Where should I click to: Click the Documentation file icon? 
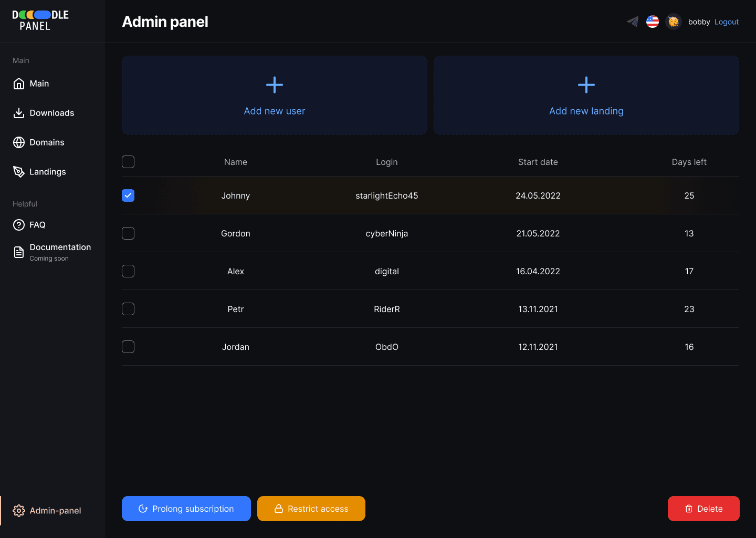(19, 252)
